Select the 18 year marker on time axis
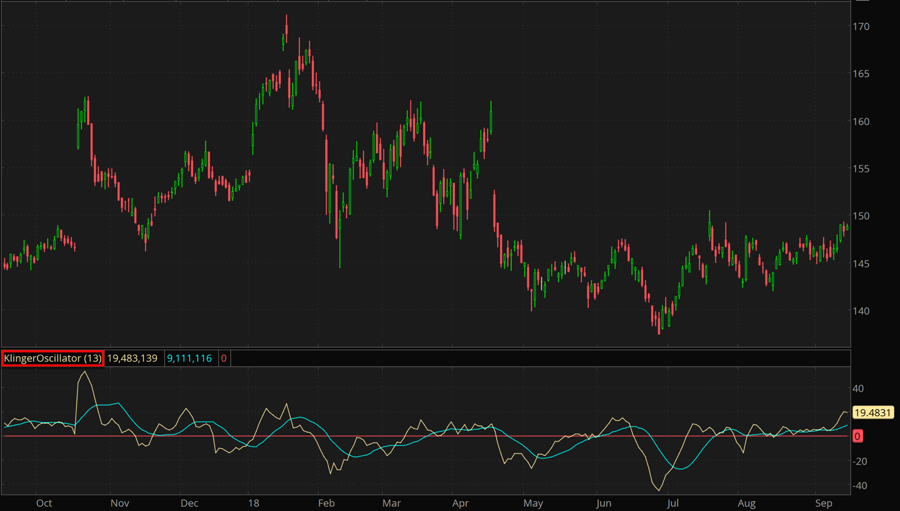 click(x=255, y=503)
